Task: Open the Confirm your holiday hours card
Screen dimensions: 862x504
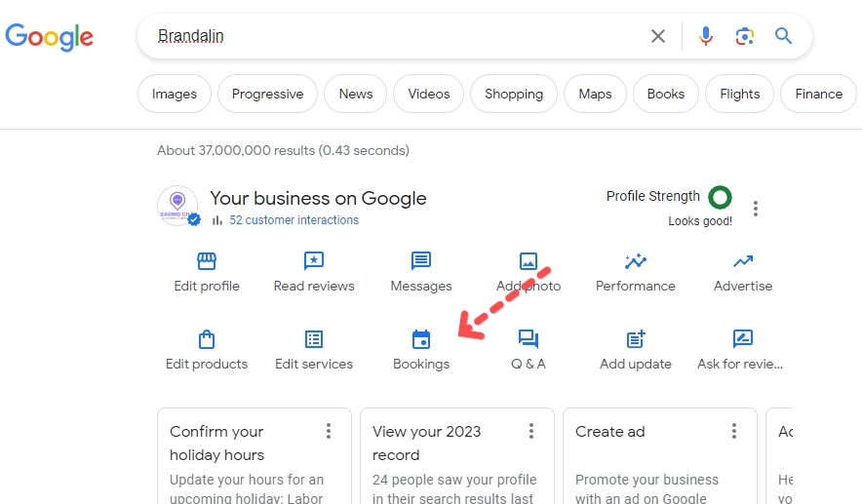Action: [x=255, y=456]
